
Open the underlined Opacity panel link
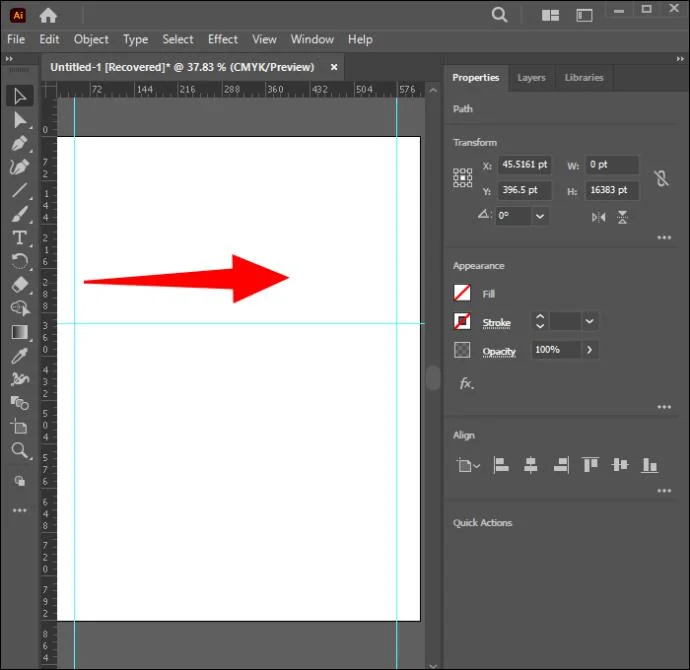(x=499, y=351)
